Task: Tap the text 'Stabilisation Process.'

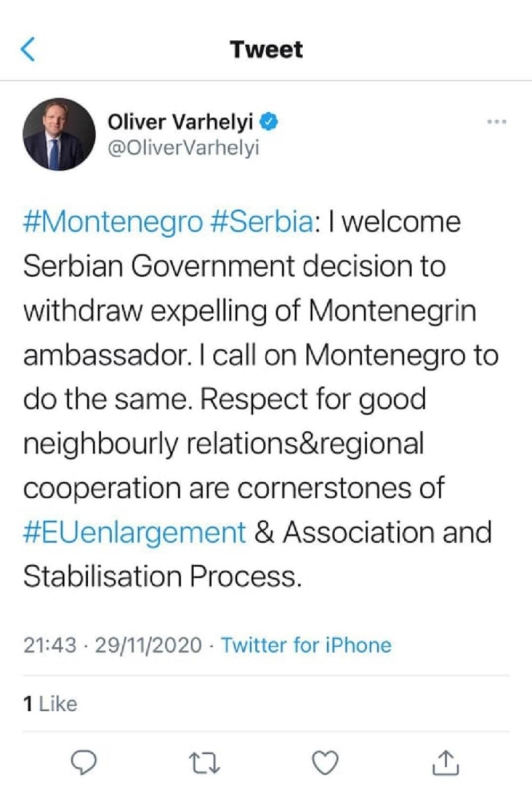Action: [x=162, y=576]
